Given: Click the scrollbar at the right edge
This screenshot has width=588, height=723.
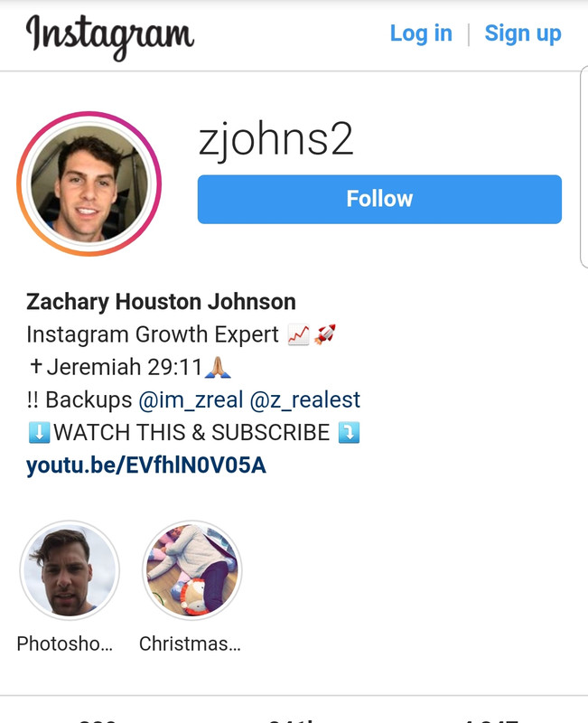Looking at the screenshot, I should 583,167.
